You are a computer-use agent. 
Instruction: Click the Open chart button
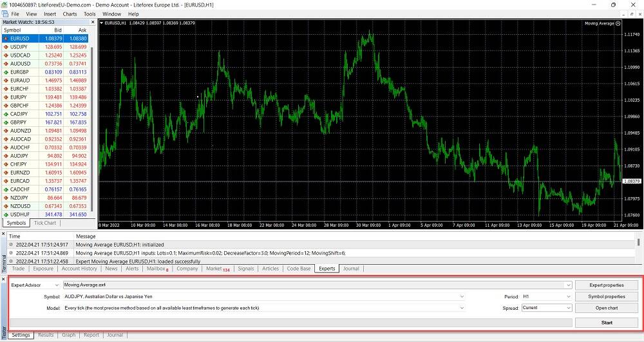(x=607, y=308)
